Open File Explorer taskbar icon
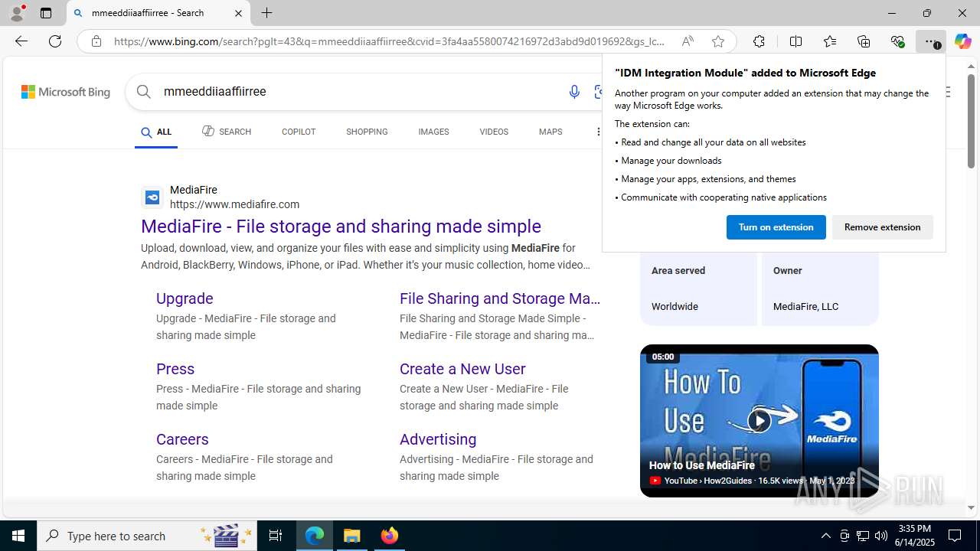Screen dimensions: 980x551 (x=352, y=536)
